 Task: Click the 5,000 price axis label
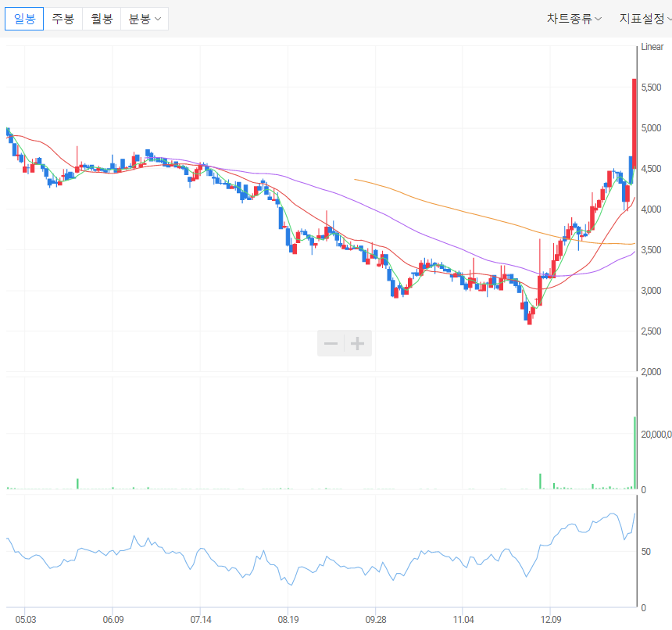[x=652, y=128]
